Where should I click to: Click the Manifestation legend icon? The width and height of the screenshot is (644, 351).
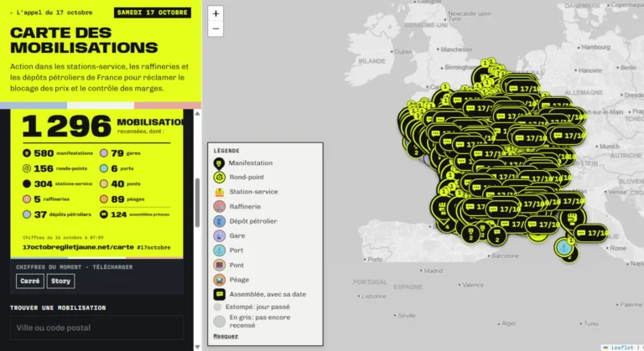click(220, 164)
